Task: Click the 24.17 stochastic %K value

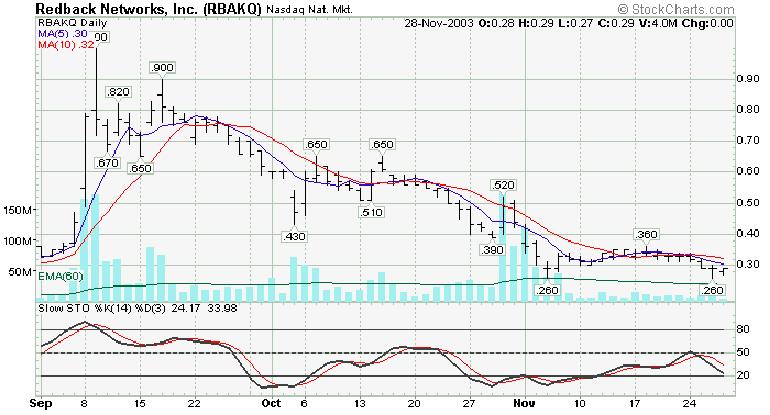Action: click(185, 308)
